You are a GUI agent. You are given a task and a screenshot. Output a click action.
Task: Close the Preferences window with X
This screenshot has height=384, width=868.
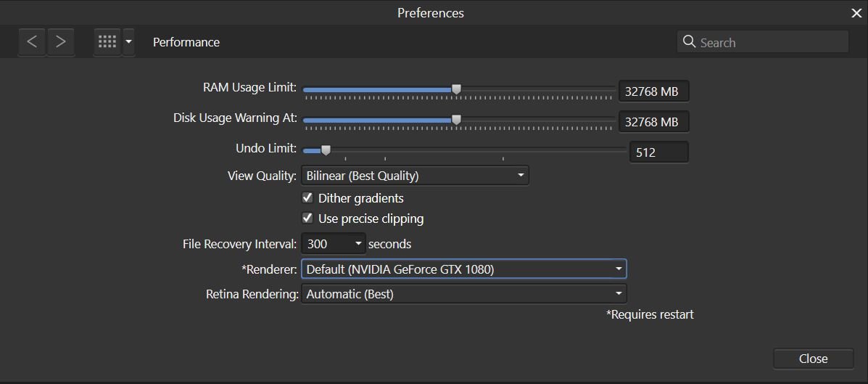point(856,13)
